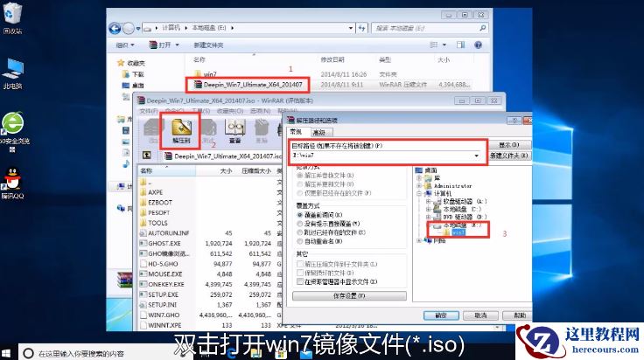Click the 测试 (Test) toolbar icon in WinRAR

point(208,130)
